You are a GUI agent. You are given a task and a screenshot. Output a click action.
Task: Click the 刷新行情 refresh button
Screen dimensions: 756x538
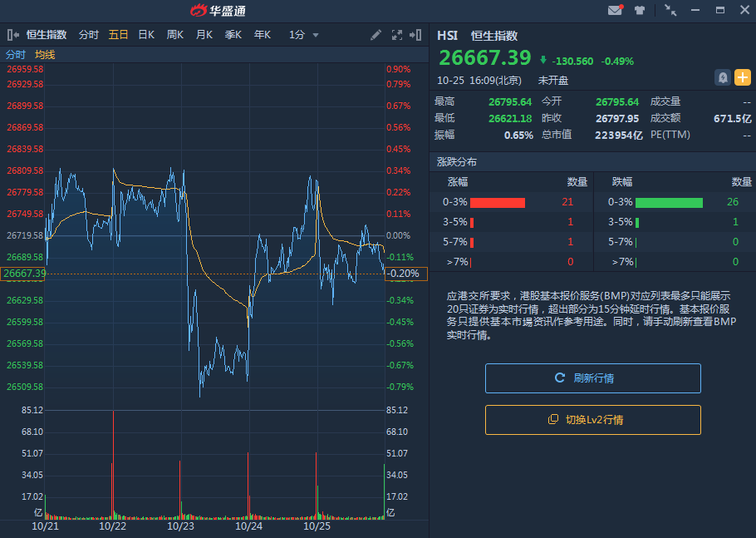592,378
